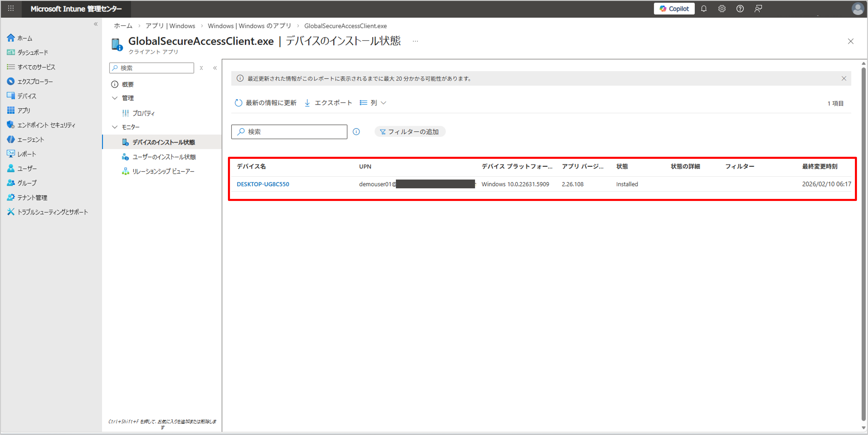868x435 pixels.
Task: Click the info icon beside the search box
Action: point(356,132)
